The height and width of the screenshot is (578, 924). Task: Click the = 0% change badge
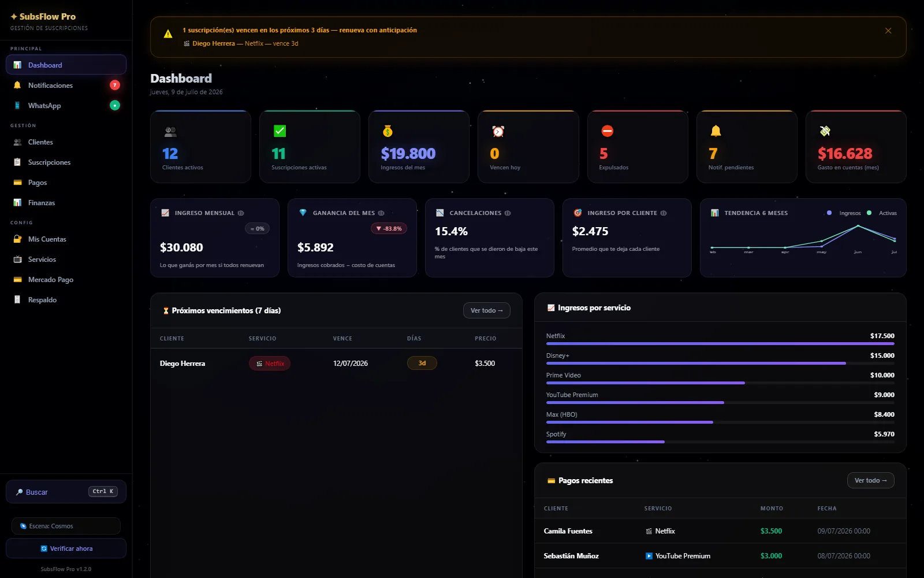tap(258, 228)
